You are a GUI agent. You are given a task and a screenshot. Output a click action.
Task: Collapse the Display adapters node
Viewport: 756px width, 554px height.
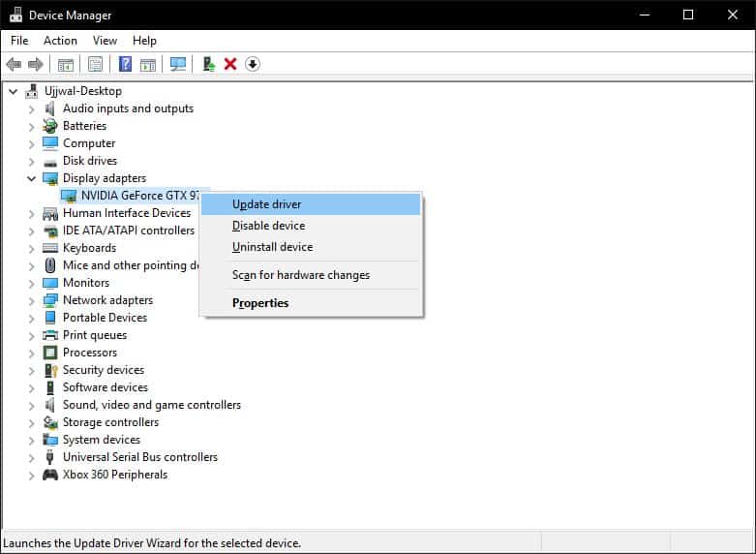(x=31, y=178)
